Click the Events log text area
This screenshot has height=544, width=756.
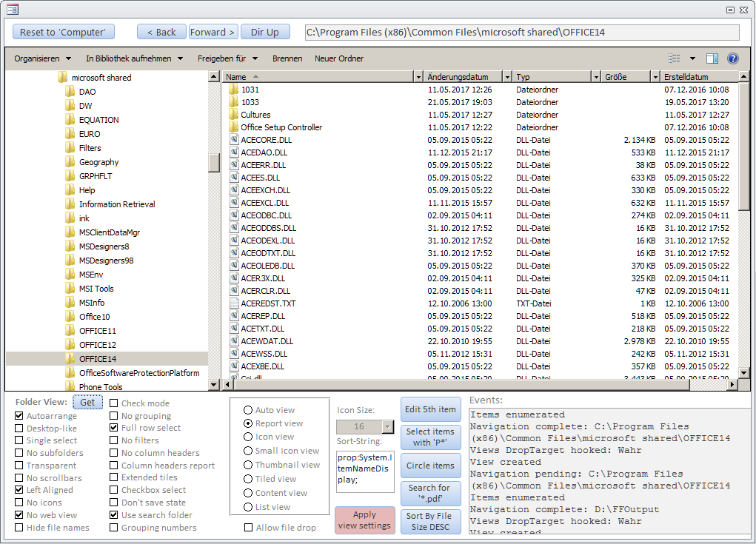609,471
